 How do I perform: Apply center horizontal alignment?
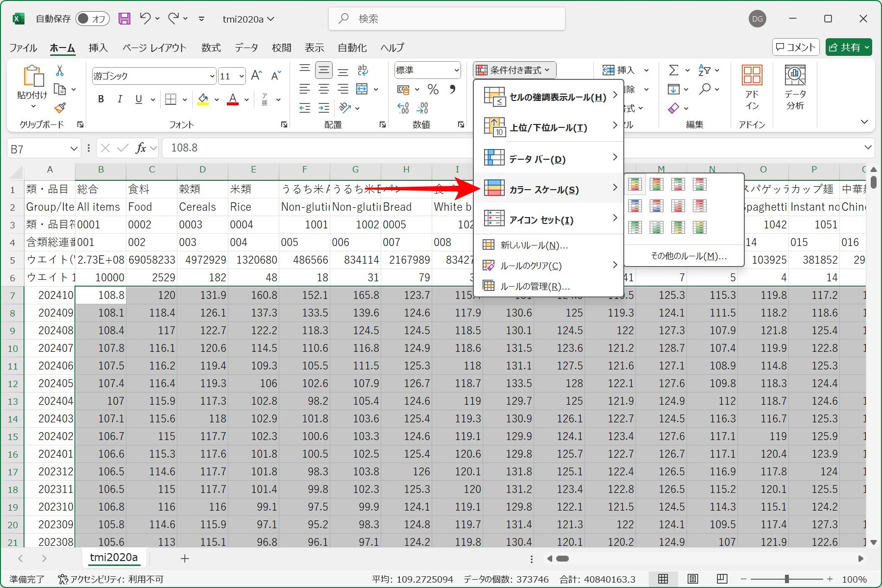(324, 89)
